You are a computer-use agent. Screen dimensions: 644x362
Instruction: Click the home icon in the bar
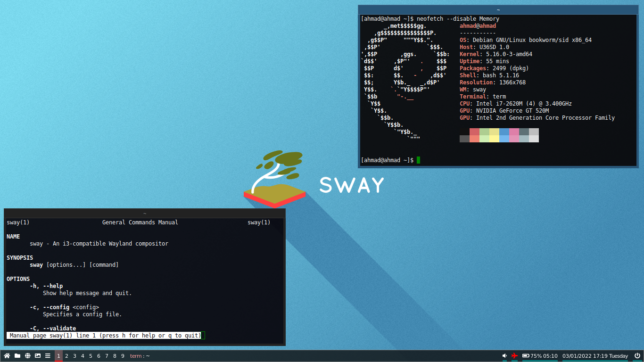coord(7,356)
